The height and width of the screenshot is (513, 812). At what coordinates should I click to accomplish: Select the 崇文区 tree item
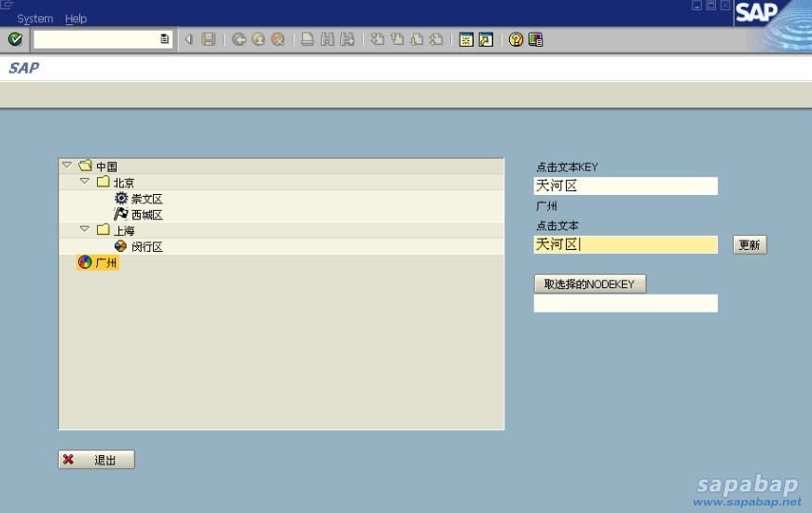tap(147, 199)
